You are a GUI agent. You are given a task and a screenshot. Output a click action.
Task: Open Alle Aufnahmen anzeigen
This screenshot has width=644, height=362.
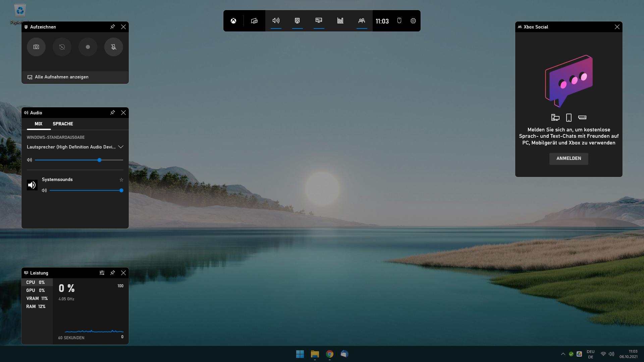[61, 77]
